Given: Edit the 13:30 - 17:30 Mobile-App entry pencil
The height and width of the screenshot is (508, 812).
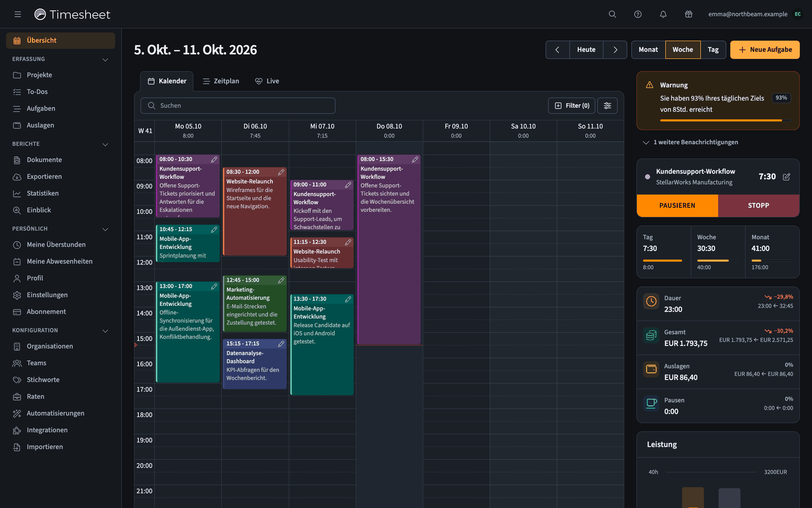Looking at the screenshot, I should pyautogui.click(x=348, y=299).
